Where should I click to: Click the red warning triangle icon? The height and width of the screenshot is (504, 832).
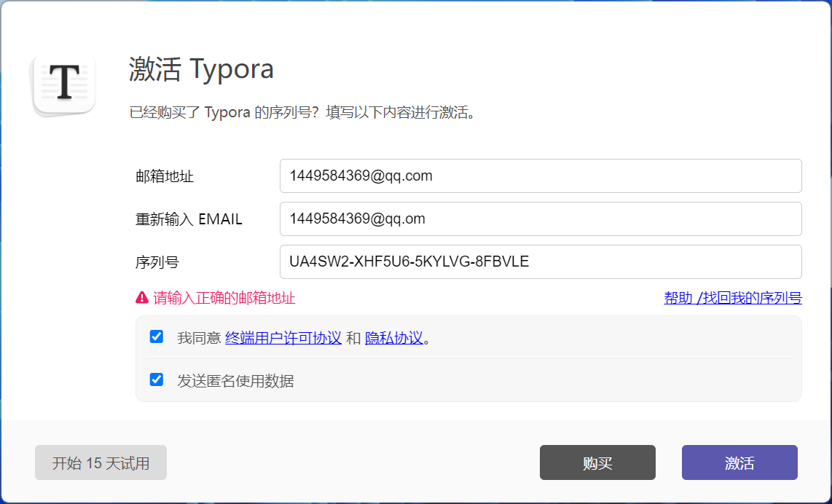142,298
